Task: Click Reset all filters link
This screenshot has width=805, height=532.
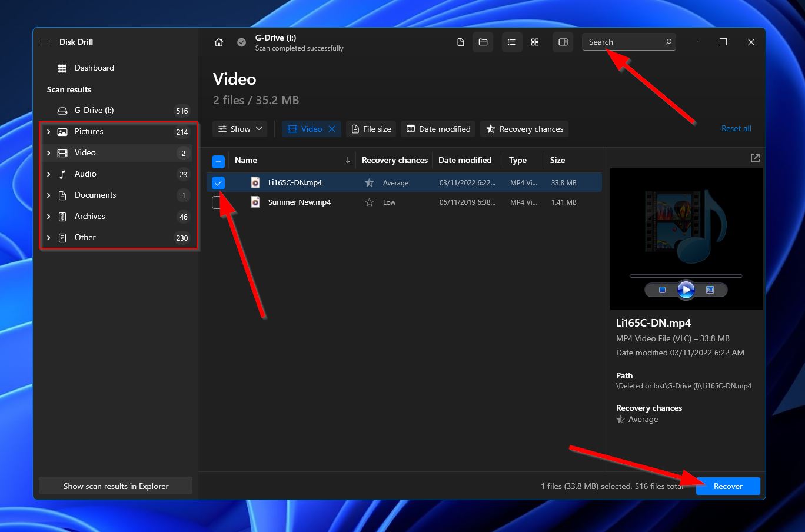Action: click(x=736, y=128)
